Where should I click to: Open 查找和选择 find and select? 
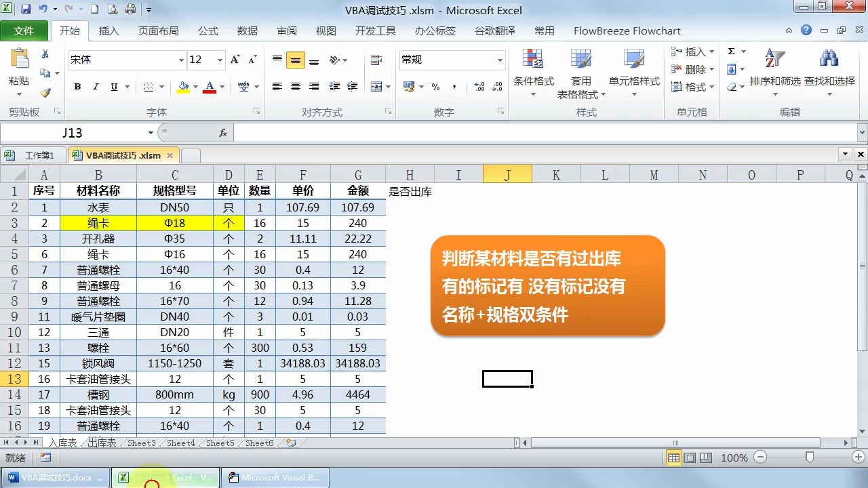(x=829, y=72)
